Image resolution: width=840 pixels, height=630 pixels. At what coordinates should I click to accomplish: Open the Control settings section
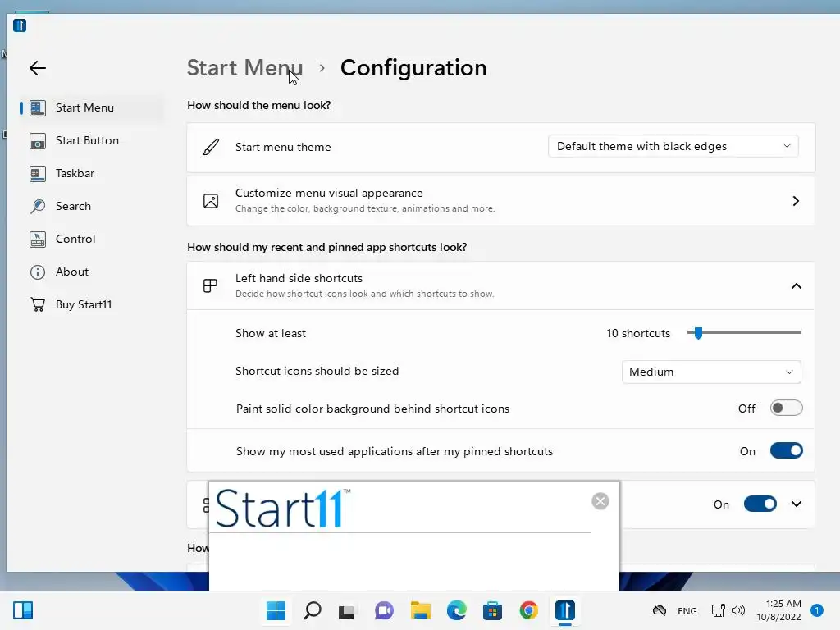pos(91,239)
